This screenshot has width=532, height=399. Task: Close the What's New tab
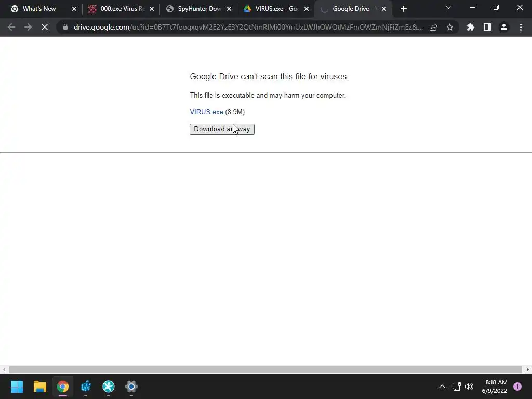(x=74, y=9)
